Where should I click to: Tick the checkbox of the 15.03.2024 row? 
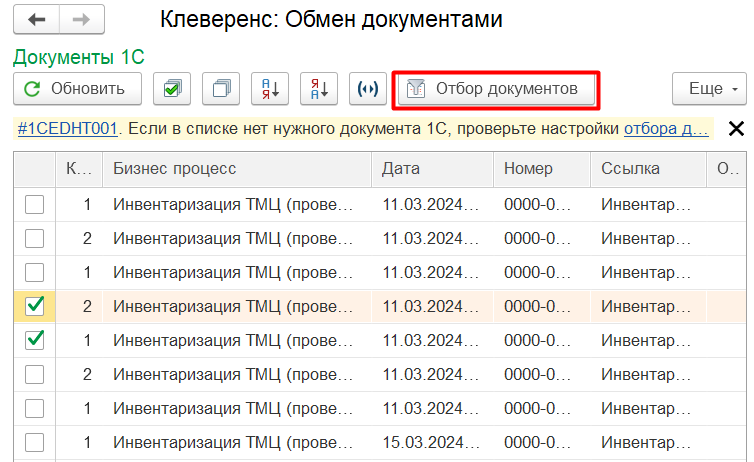[35, 442]
